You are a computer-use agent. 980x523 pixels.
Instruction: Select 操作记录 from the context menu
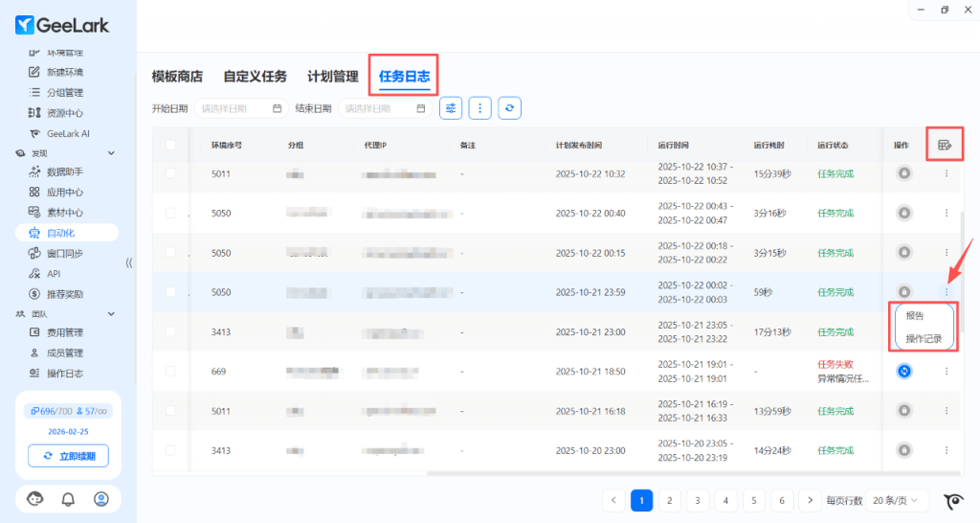click(924, 337)
